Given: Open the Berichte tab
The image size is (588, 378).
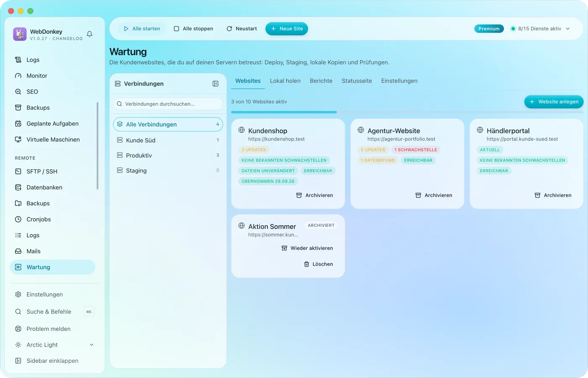Looking at the screenshot, I should (321, 81).
